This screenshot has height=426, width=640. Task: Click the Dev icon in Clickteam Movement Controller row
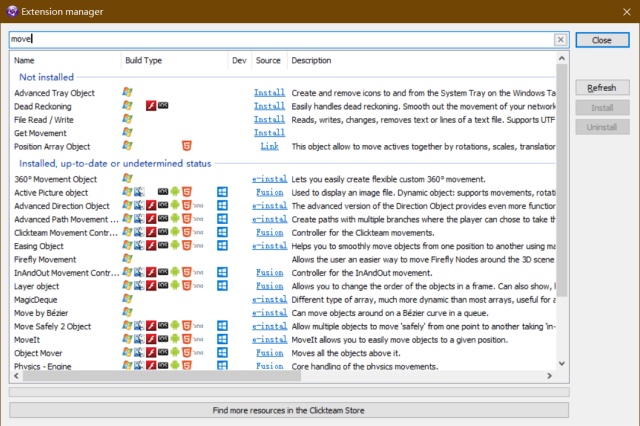click(222, 232)
